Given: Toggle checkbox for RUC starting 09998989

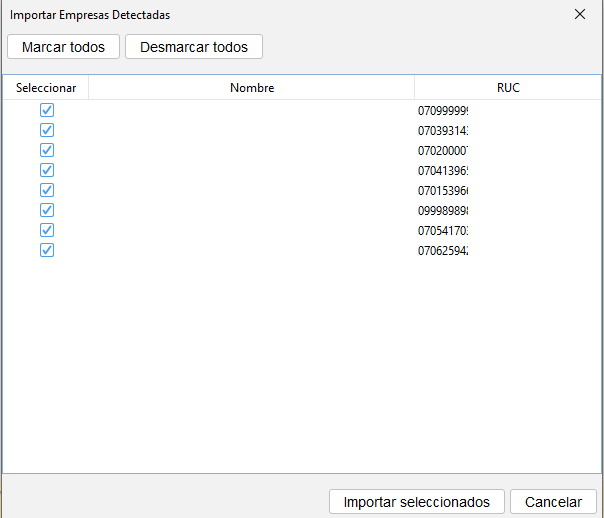Looking at the screenshot, I should coord(47,210).
